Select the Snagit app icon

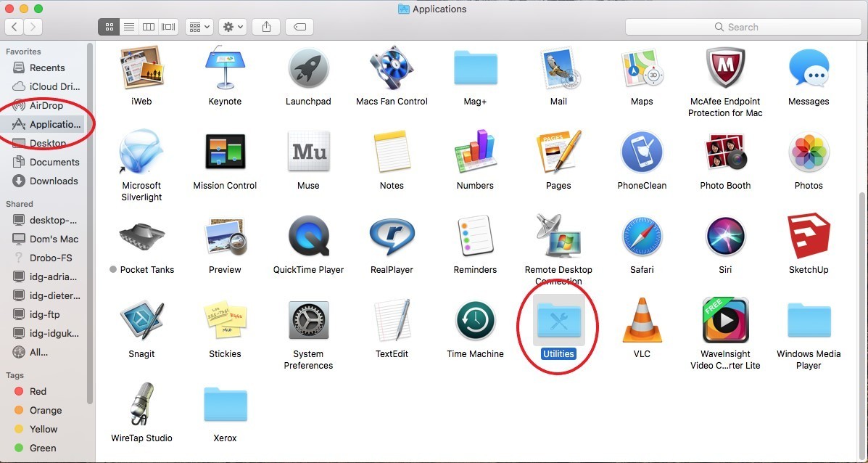coord(141,321)
